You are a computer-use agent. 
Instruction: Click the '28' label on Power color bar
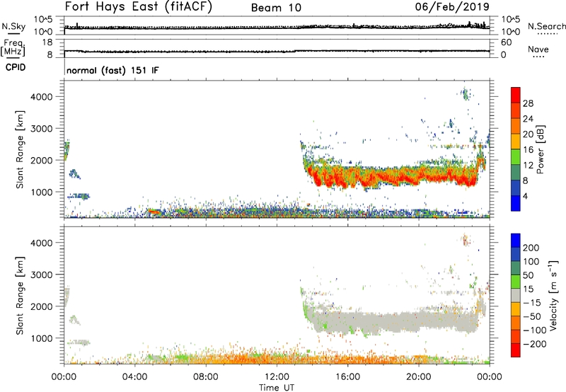coord(528,103)
